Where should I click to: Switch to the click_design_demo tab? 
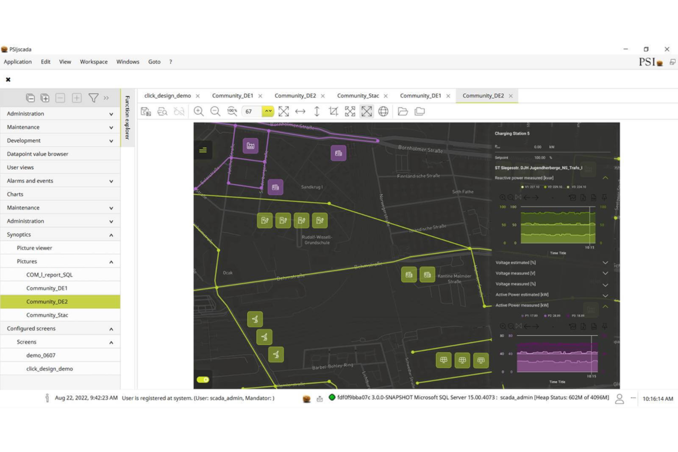(167, 96)
